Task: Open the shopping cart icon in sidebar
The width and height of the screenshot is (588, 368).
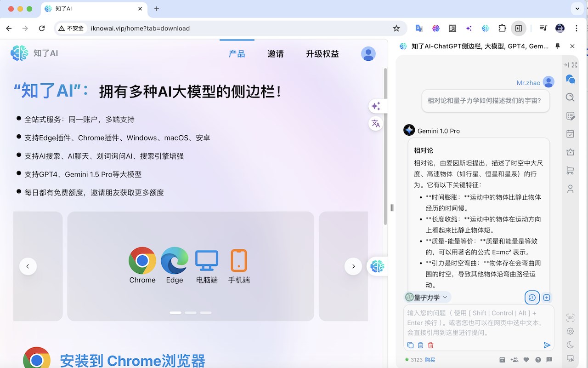Action: (x=570, y=170)
